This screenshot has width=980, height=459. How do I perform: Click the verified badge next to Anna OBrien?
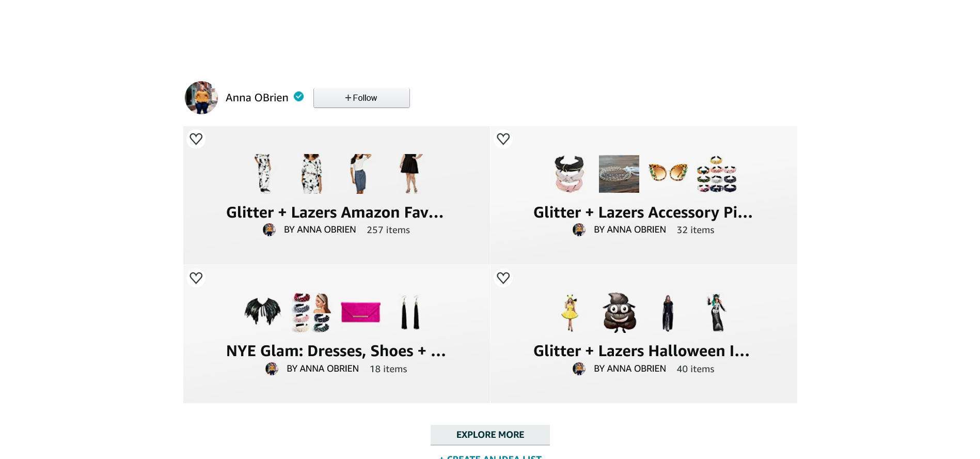[298, 97]
